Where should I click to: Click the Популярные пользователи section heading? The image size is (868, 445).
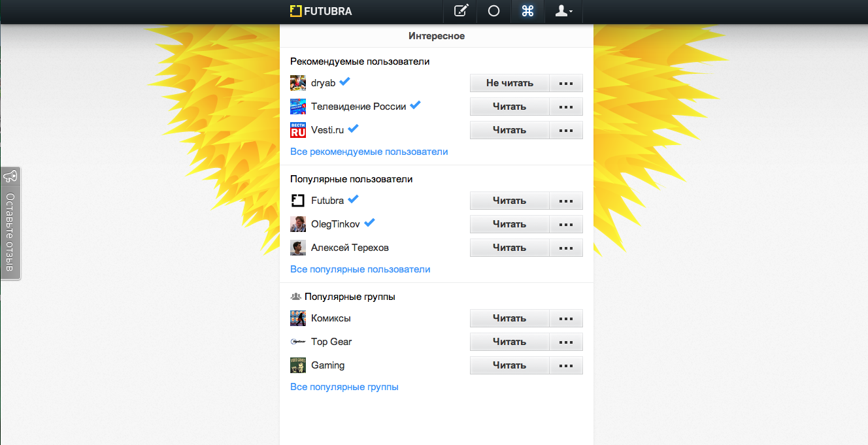352,179
